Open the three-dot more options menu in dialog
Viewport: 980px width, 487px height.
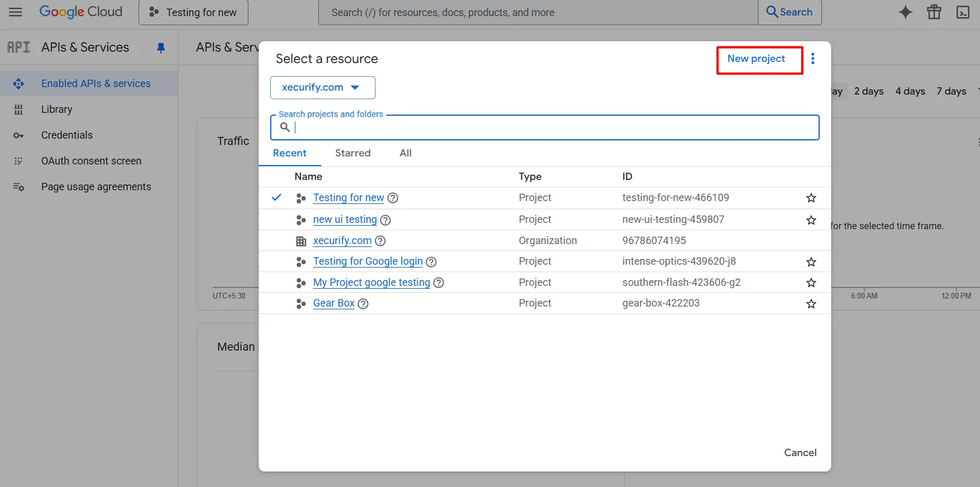[x=812, y=58]
